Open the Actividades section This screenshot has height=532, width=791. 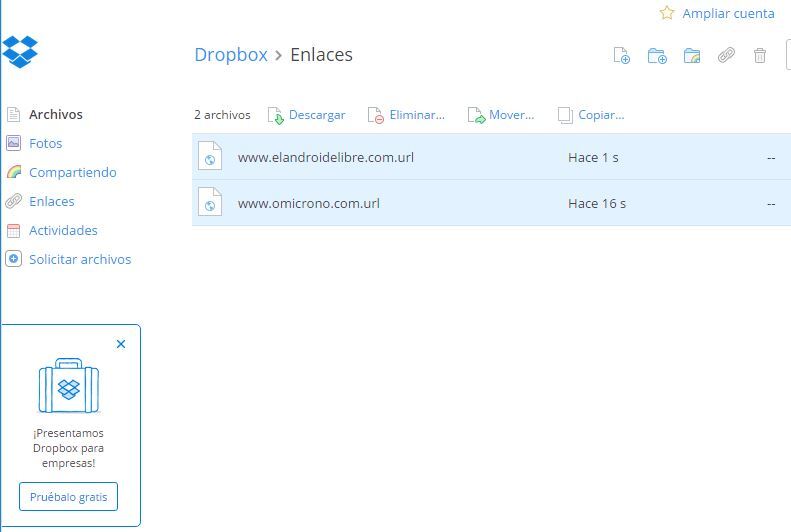click(63, 230)
